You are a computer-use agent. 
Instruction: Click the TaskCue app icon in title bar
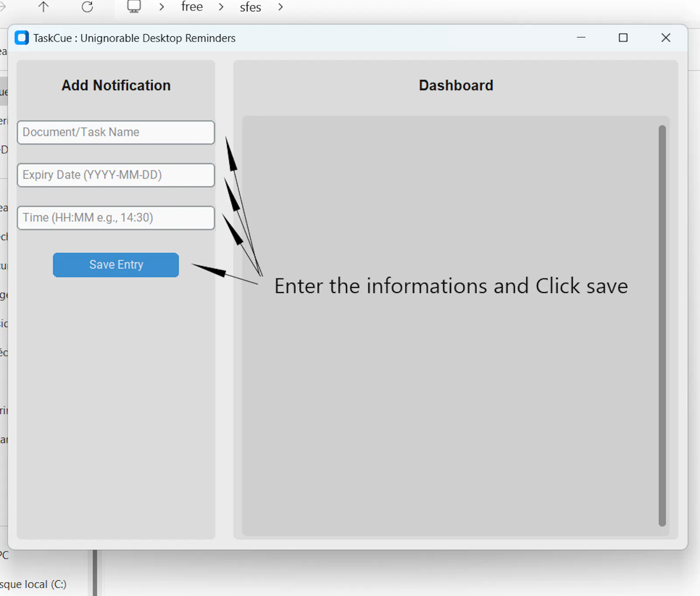click(x=22, y=38)
